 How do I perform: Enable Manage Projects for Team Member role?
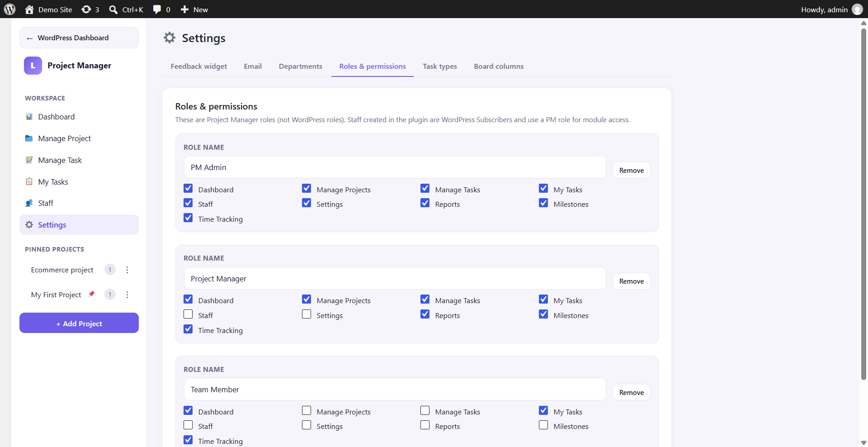click(x=307, y=411)
